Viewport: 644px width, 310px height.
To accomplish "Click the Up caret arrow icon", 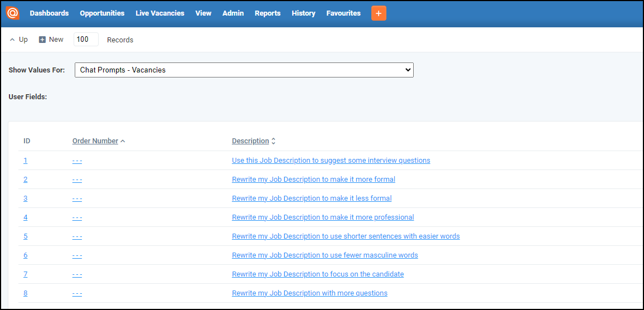I will point(12,40).
